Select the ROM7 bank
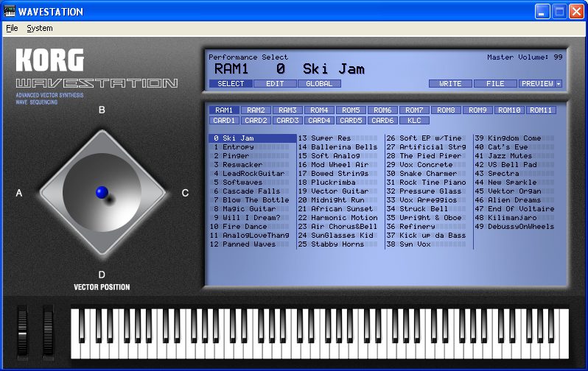This screenshot has height=371, width=588. [414, 110]
